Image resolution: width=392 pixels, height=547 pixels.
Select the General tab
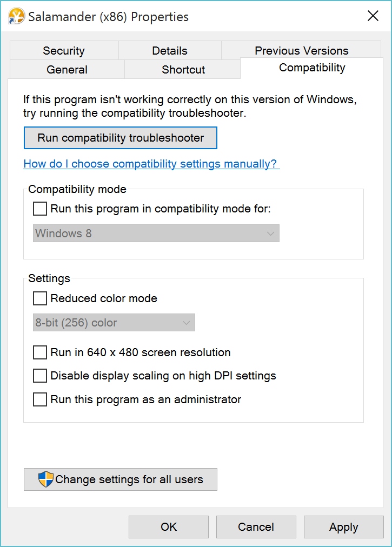coord(67,69)
